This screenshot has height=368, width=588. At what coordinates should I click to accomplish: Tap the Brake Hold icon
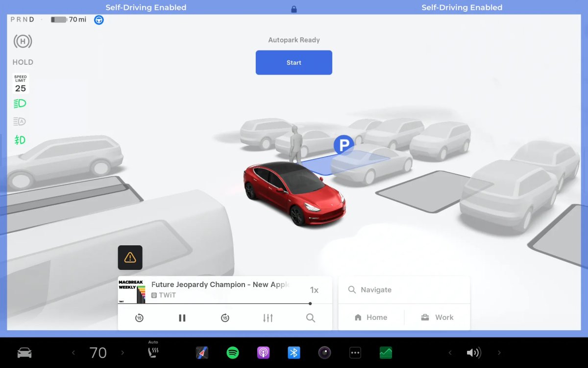pos(23,41)
